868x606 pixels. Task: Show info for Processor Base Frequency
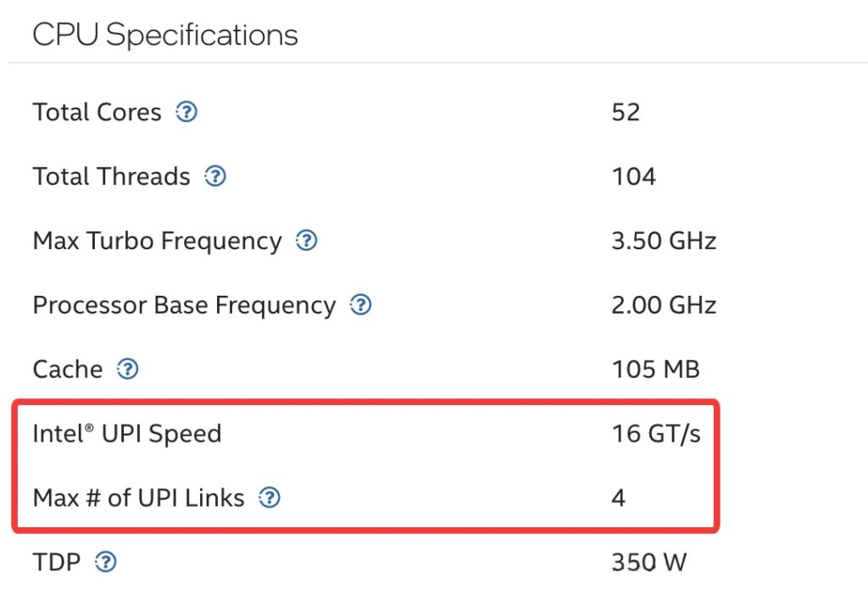coord(361,305)
